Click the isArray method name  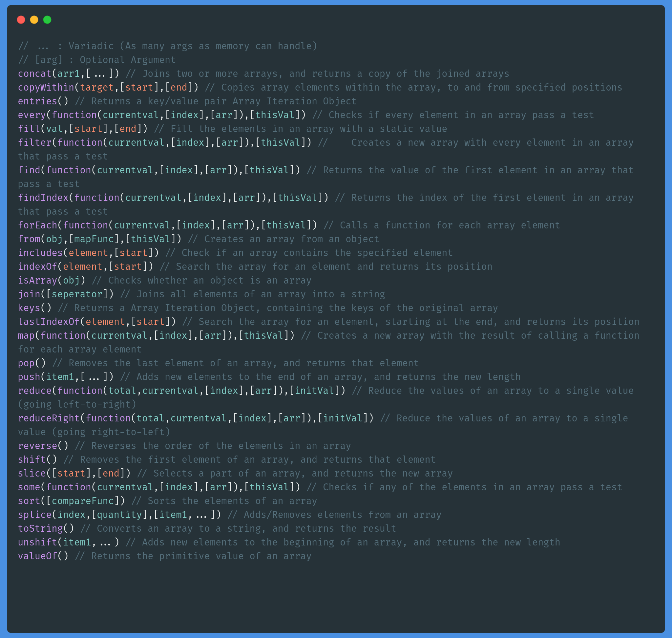(x=37, y=280)
